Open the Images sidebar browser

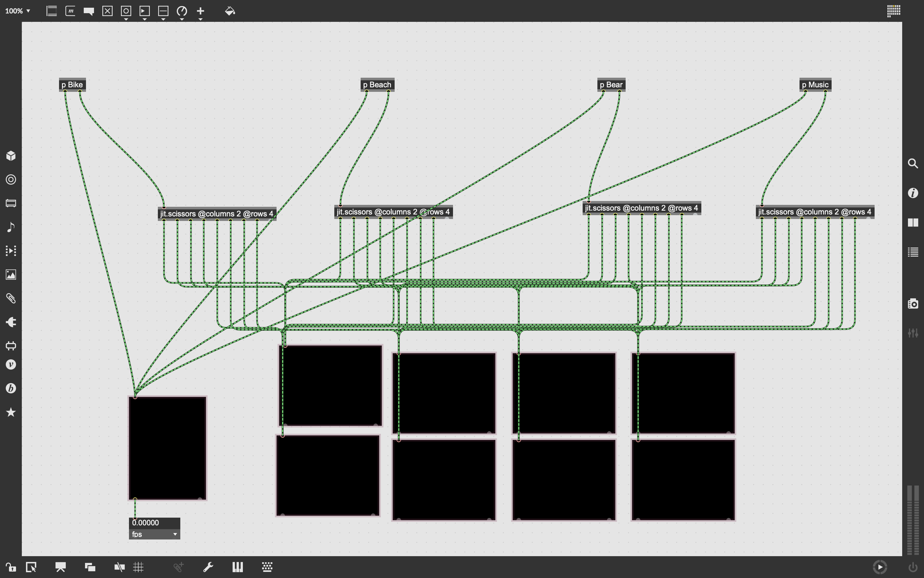tap(11, 275)
